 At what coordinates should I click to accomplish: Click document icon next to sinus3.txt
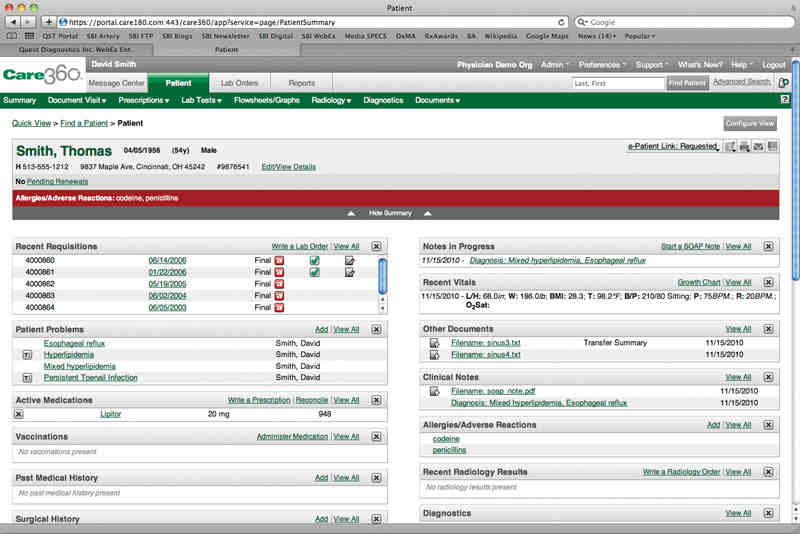pyautogui.click(x=434, y=343)
